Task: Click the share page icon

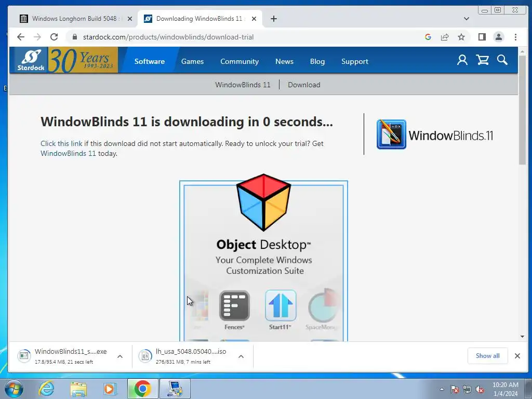Action: pyautogui.click(x=445, y=37)
